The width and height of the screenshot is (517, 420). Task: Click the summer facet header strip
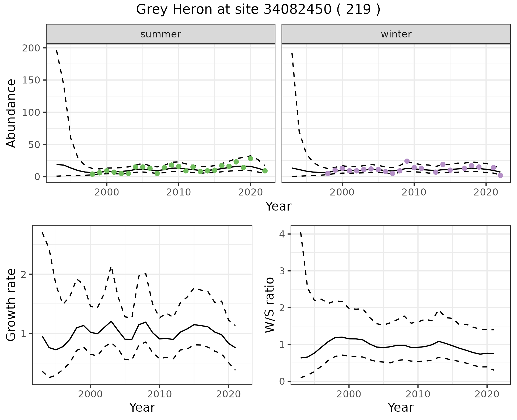coord(160,34)
